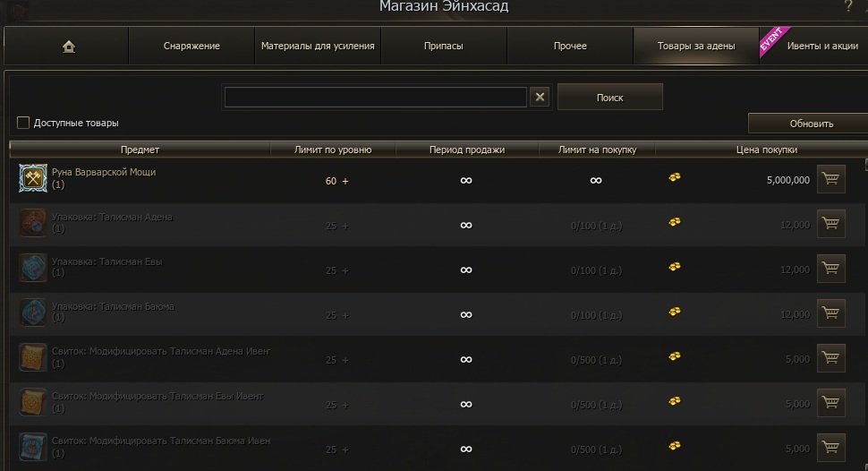Click the Упаковка: Талисман Евы item icon
This screenshot has height=471, width=868.
pos(33,268)
